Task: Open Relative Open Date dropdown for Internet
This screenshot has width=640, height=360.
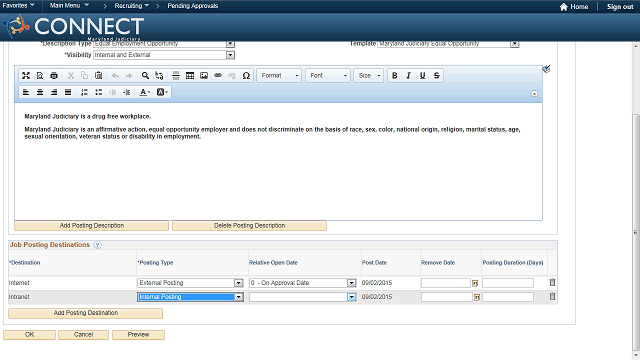Action: [351, 283]
